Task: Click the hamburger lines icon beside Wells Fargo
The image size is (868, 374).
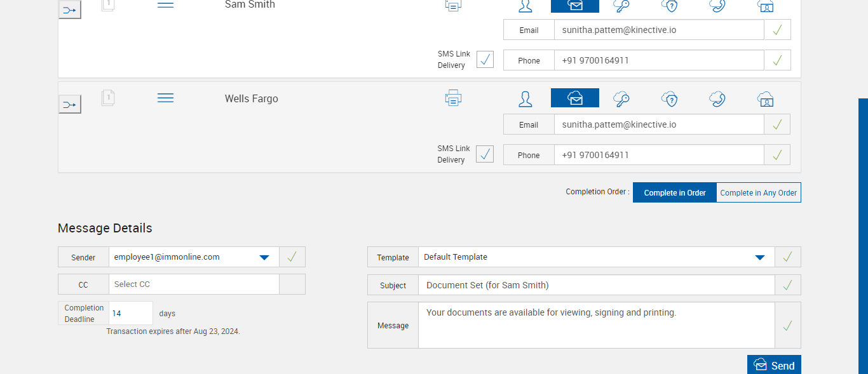Action: pos(165,98)
